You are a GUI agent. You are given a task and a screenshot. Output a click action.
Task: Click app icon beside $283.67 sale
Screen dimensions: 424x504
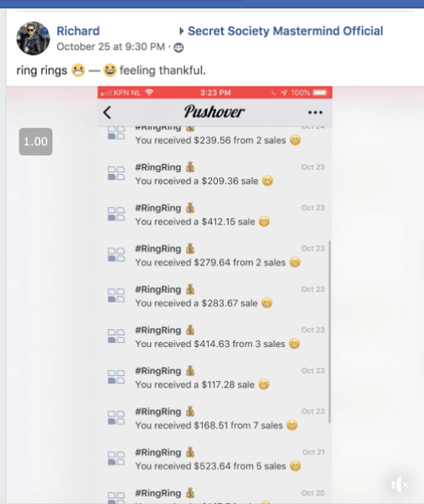116,296
